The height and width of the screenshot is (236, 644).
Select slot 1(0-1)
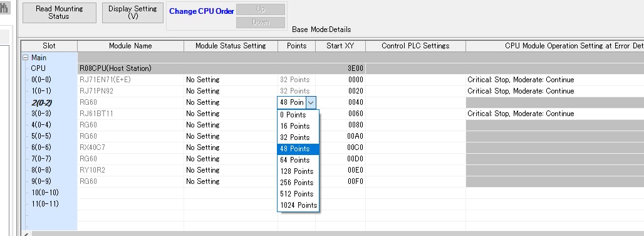click(x=41, y=91)
